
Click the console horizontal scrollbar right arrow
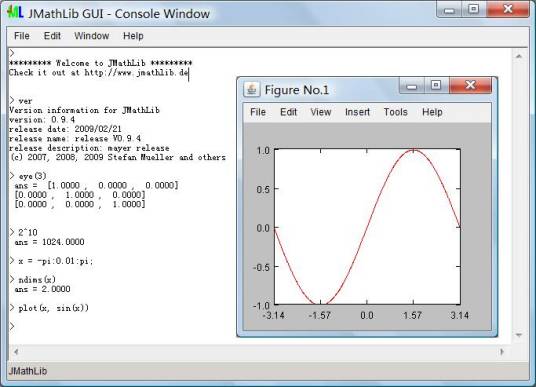click(x=502, y=351)
